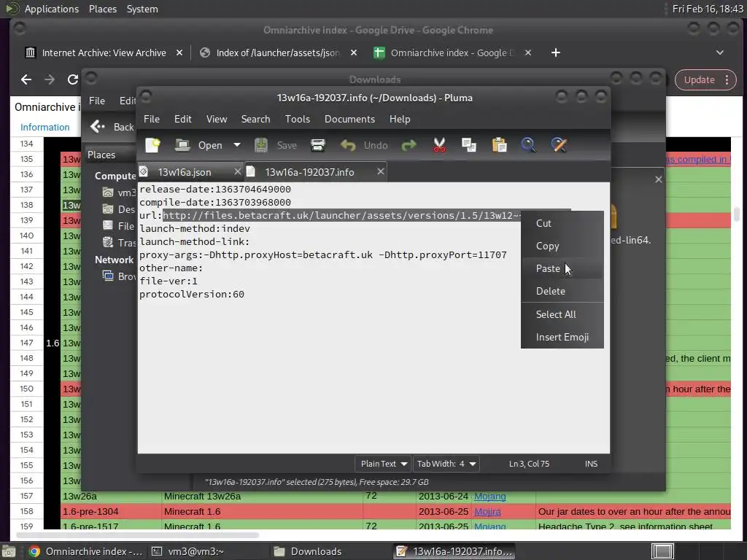Viewport: 747px width, 560px height.
Task: Click Chrome reload page icon
Action: point(73,79)
